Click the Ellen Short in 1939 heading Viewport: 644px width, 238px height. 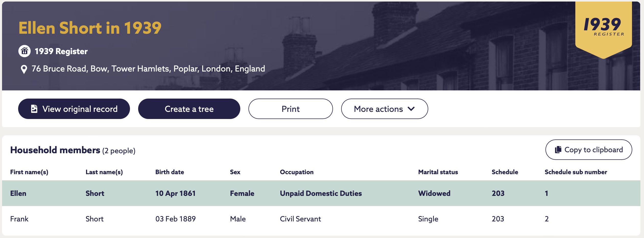[90, 28]
